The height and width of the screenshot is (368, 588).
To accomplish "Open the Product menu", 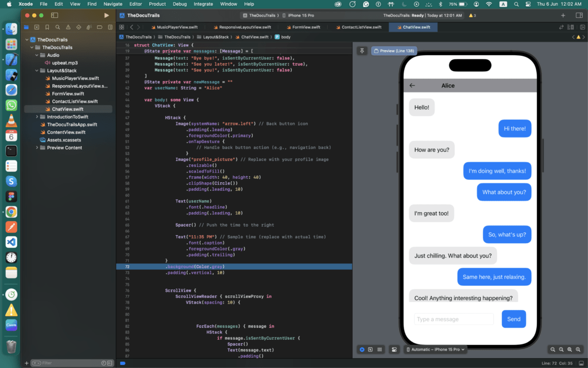I will [157, 4].
